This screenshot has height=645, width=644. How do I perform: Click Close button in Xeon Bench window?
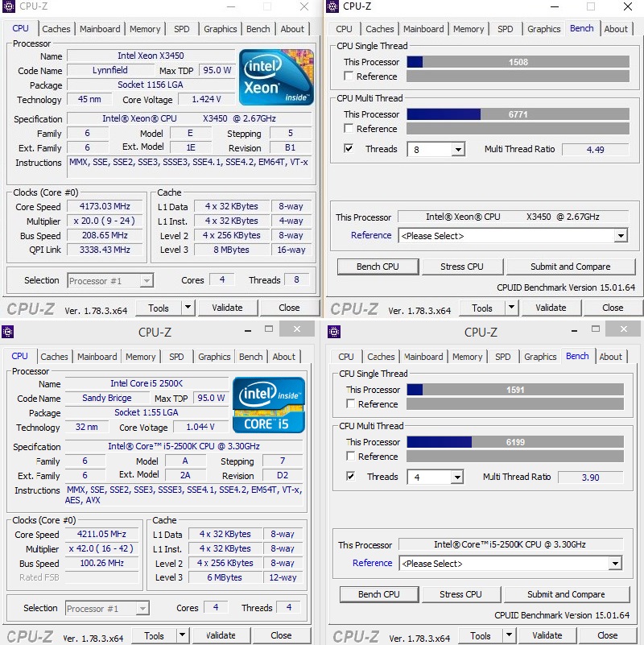pos(613,308)
